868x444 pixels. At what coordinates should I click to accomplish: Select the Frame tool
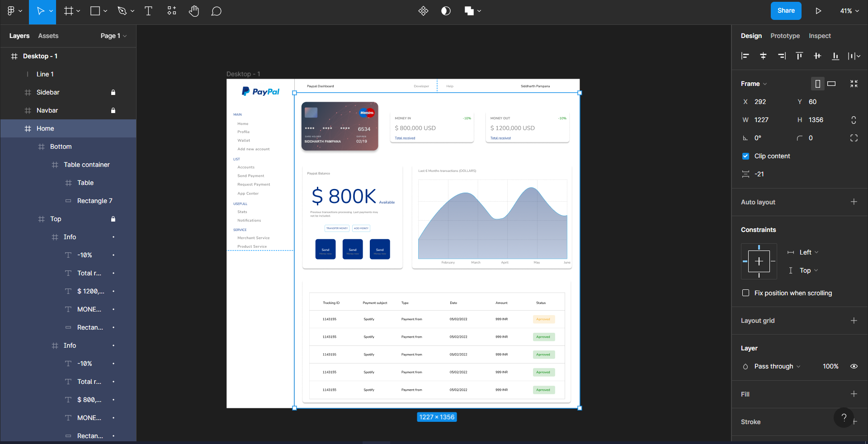pos(69,11)
